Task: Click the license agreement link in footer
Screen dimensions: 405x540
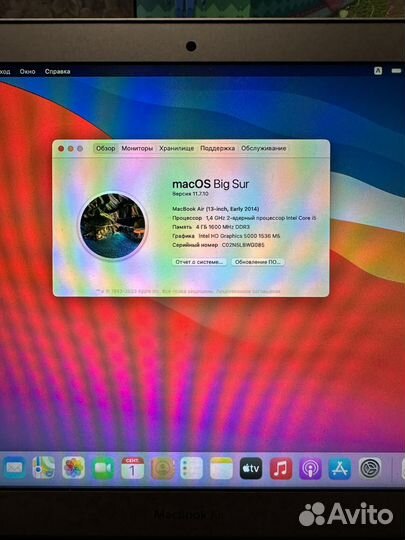Action: coord(248,291)
